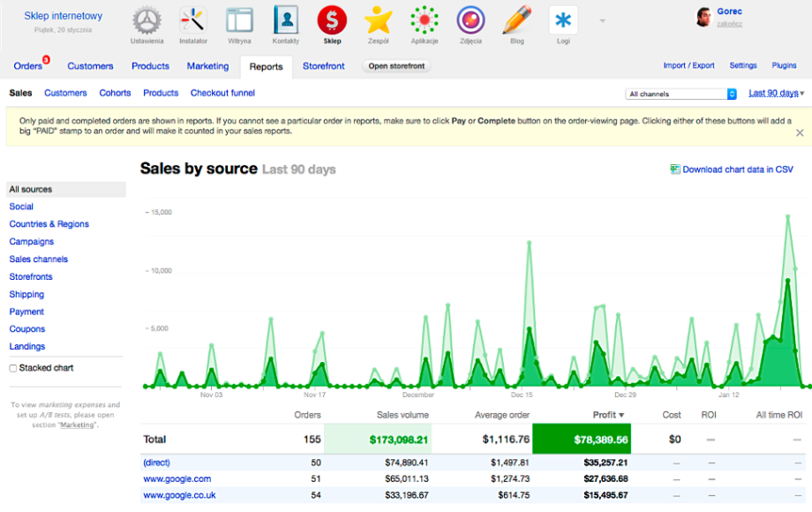
Task: Open the Blog pencil icon
Action: [516, 21]
